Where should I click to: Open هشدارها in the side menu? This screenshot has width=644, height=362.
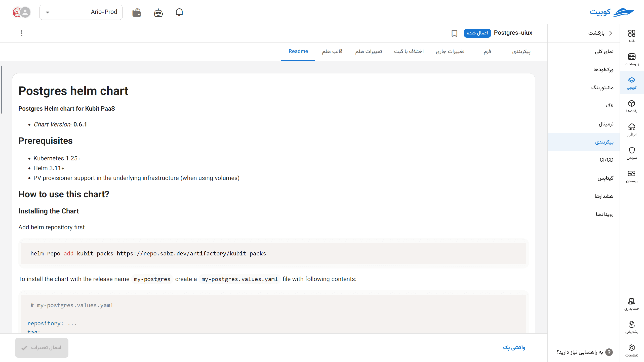click(584, 196)
